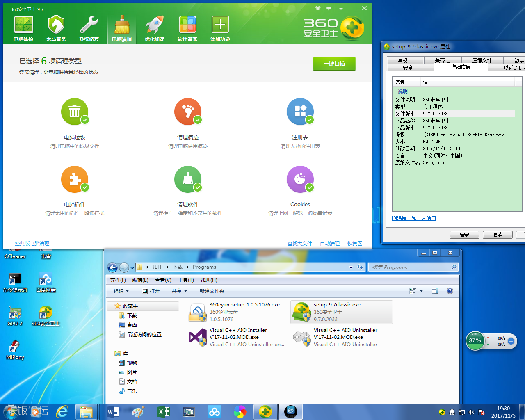This screenshot has height=420, width=525.
Task: Switch to 兼容性 tab in properties dialog
Action: (442, 60)
